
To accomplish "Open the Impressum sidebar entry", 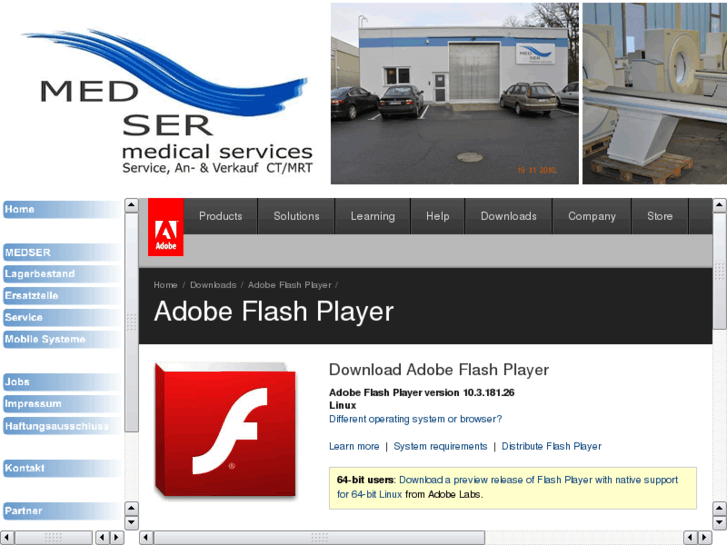I will (x=62, y=404).
